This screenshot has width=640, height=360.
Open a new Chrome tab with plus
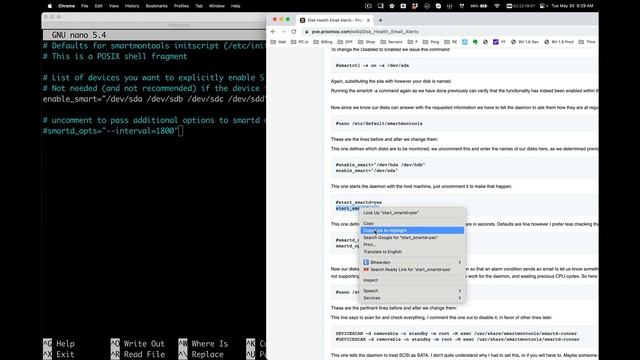pyautogui.click(x=380, y=20)
